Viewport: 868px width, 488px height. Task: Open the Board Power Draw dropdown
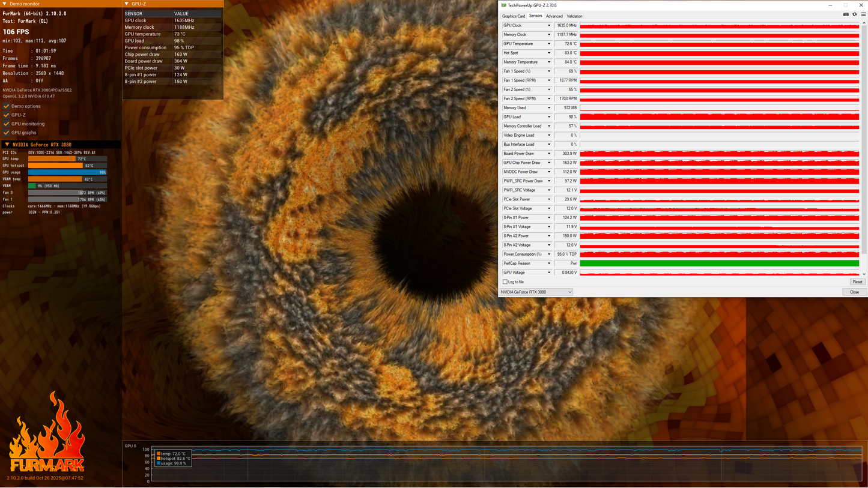(x=548, y=154)
